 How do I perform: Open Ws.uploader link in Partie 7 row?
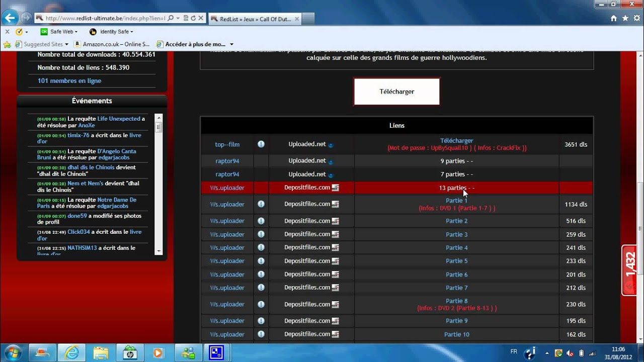point(227,288)
